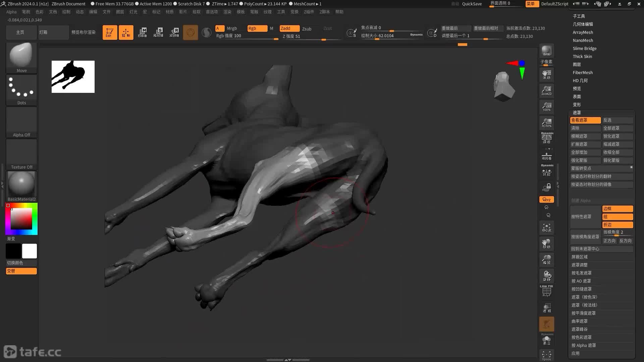
Task: Expand the 子工具 subtool section
Action: coord(579,16)
